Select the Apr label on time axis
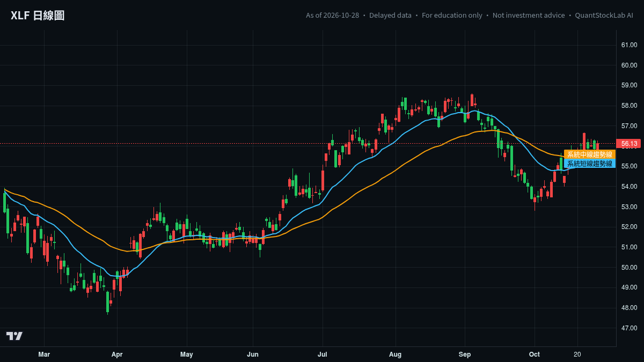This screenshot has width=644, height=362. click(117, 354)
